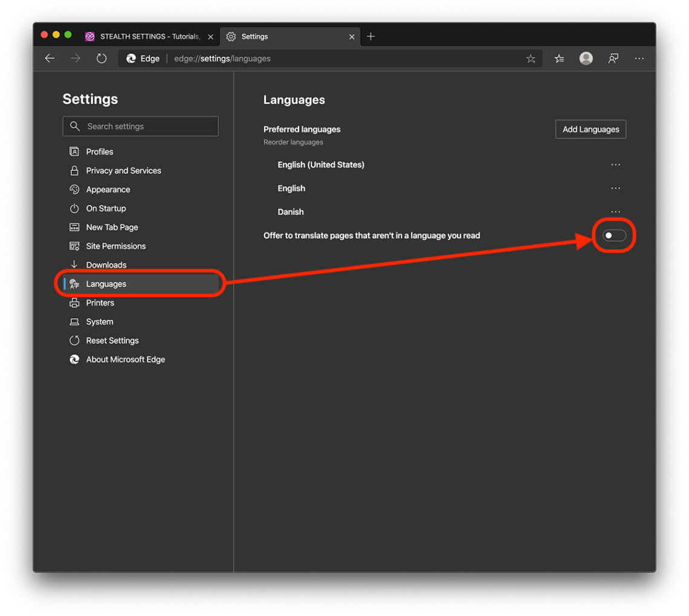Select the On Startup settings section
Viewport: 689px width, 616px height.
(x=106, y=208)
